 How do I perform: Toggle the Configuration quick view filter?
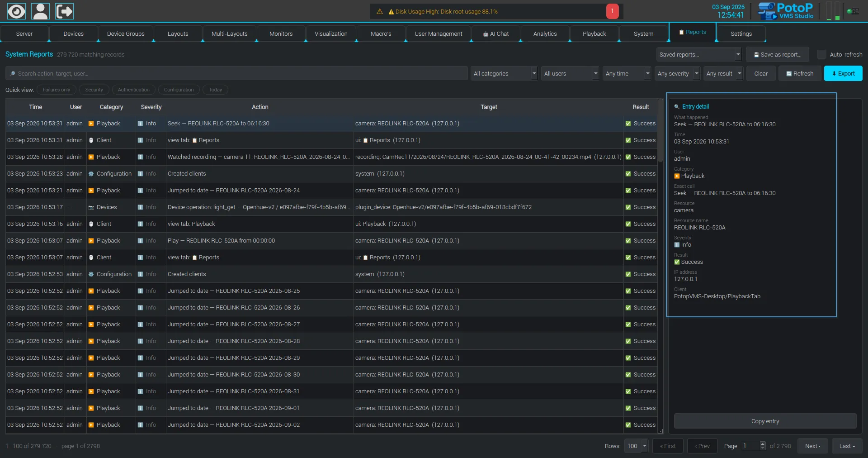(x=179, y=90)
